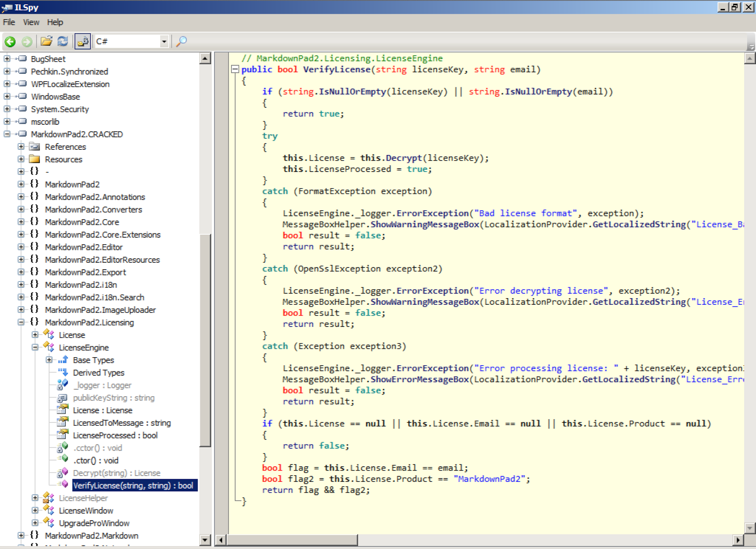Click the LicenseEngine class icon
Screen dimensions: 756x549
(49, 347)
